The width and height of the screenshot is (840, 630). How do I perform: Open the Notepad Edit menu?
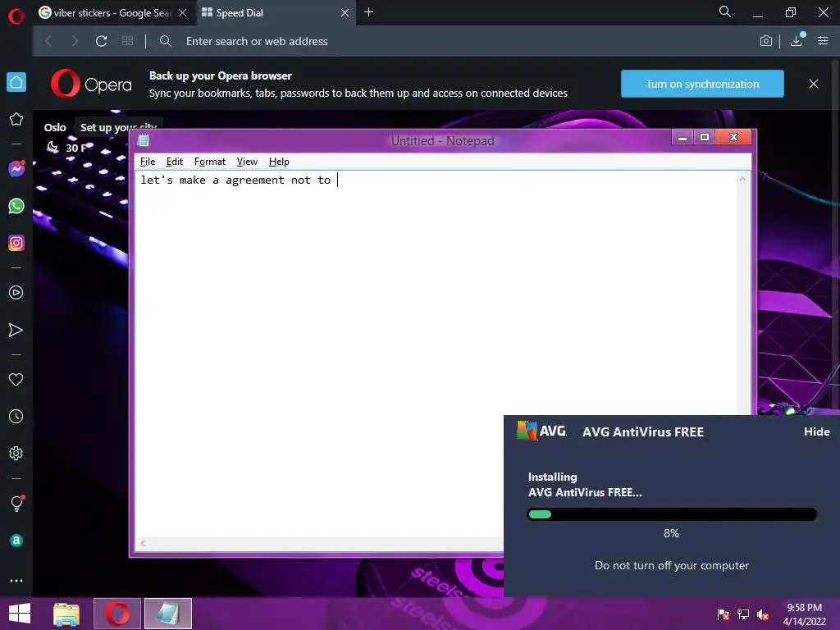(x=174, y=162)
